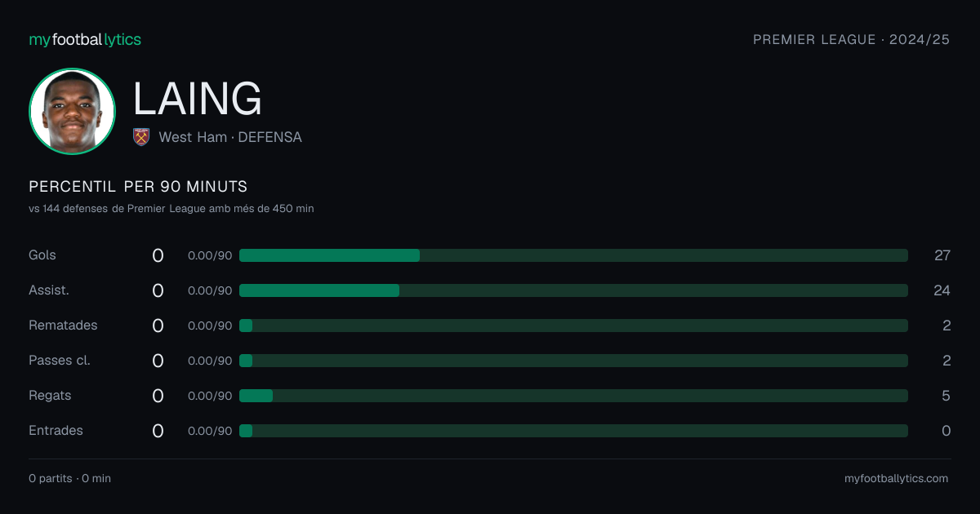Click the Regats percentile bar
980x514 pixels.
click(573, 396)
